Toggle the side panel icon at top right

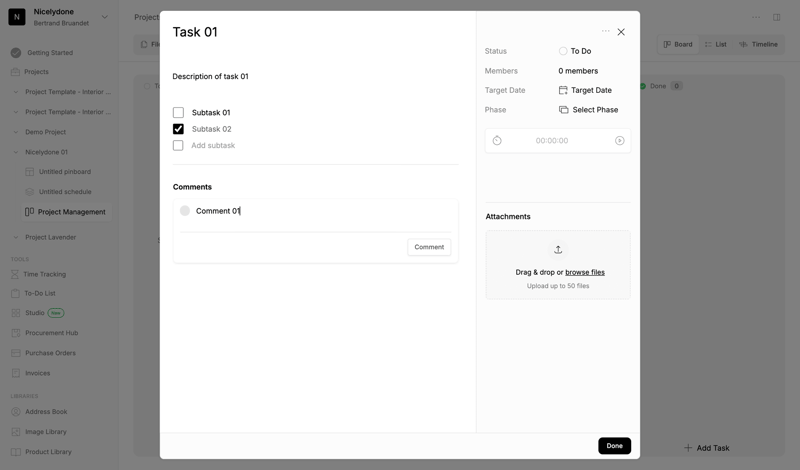click(777, 17)
